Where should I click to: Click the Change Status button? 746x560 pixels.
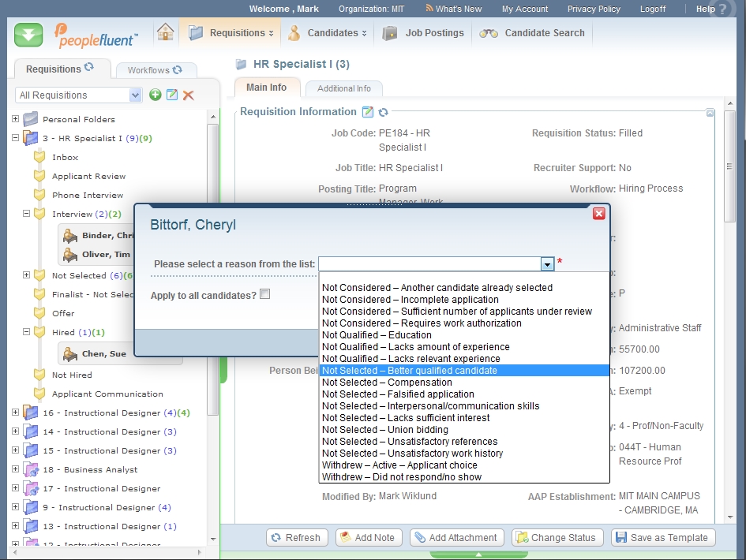point(557,538)
